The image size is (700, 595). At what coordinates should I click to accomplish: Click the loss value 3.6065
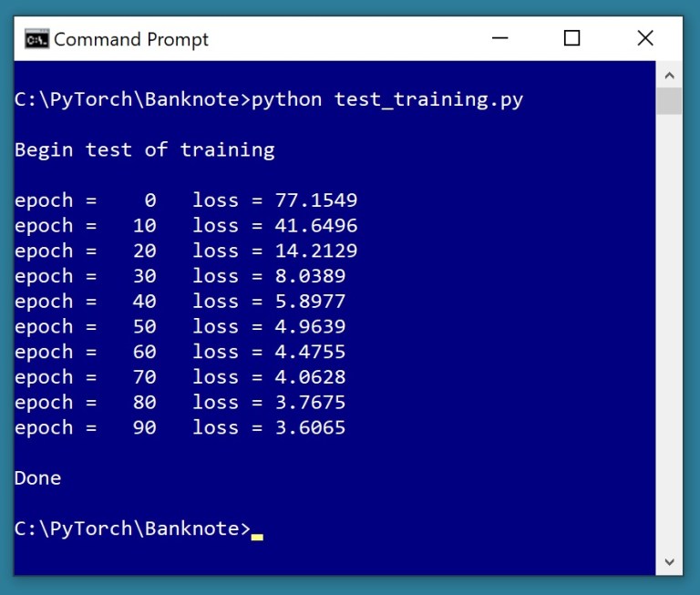coord(310,427)
